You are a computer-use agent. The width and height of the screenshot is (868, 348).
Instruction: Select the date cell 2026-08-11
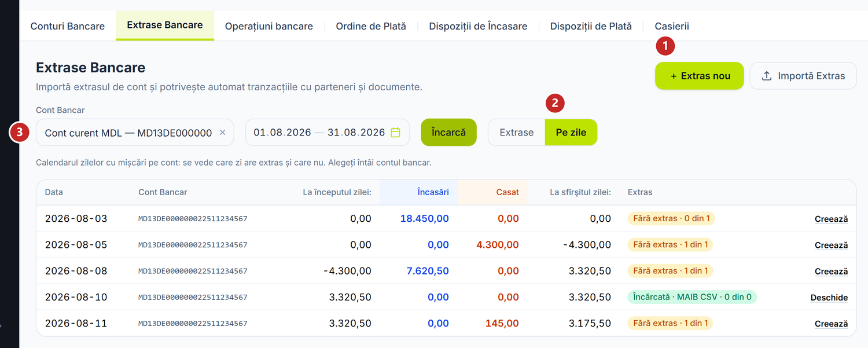pyautogui.click(x=76, y=323)
